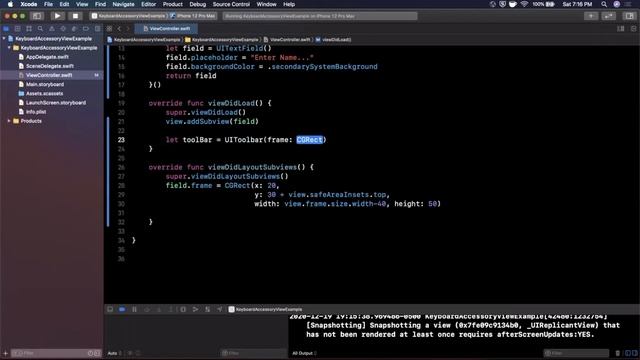
Task: Collapse KeyboardAccessoryViewExample project root
Action: click(4, 38)
